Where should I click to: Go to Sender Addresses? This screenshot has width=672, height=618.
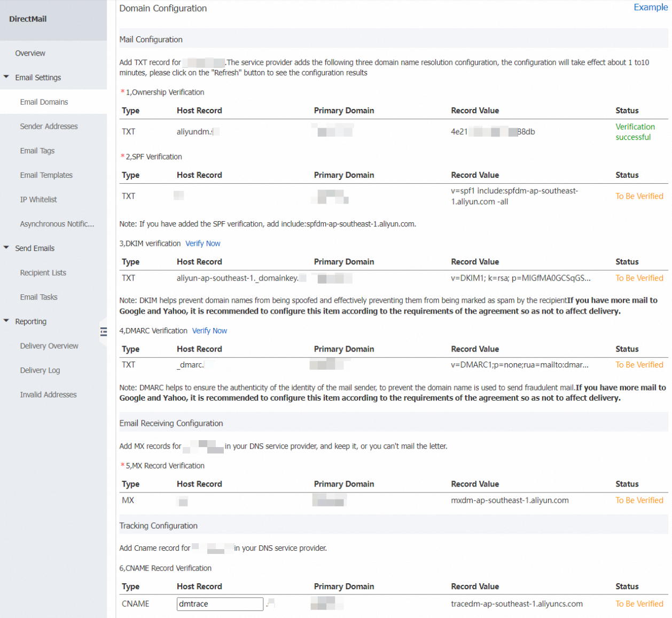49,127
